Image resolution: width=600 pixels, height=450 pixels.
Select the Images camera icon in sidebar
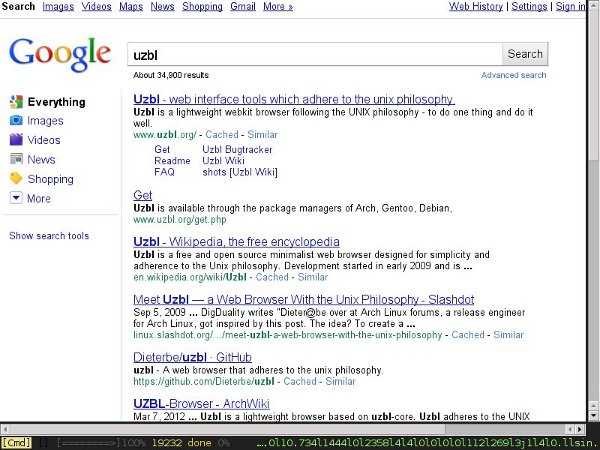(16, 121)
